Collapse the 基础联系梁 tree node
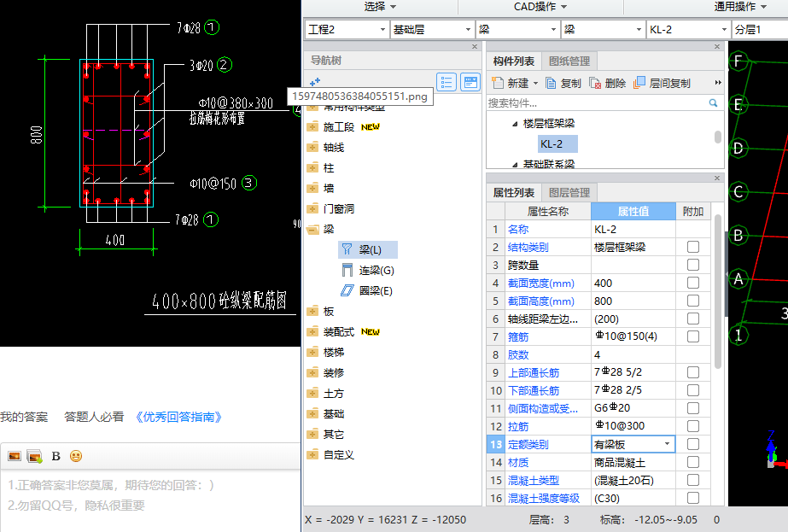The width and height of the screenshot is (788, 532). coord(515,165)
